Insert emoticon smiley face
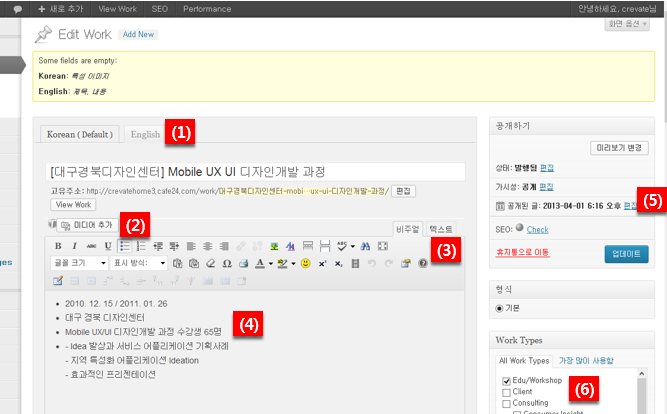This screenshot has height=414, width=667. point(305,263)
